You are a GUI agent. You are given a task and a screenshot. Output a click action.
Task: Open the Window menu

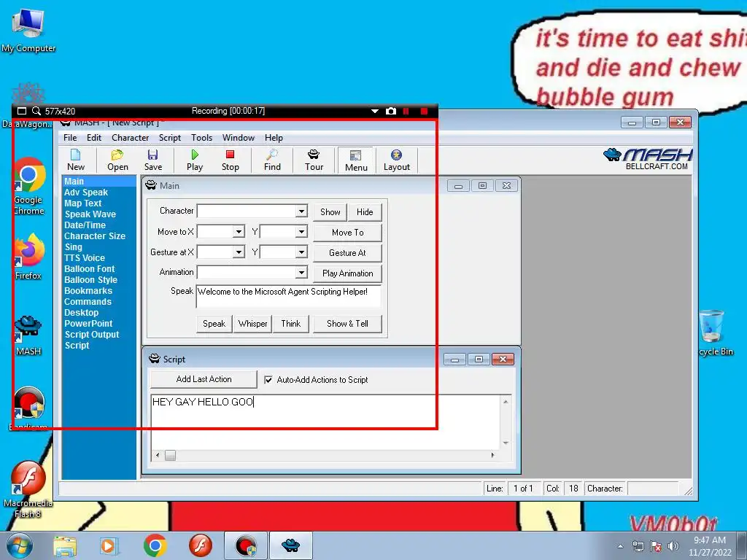[x=239, y=138]
